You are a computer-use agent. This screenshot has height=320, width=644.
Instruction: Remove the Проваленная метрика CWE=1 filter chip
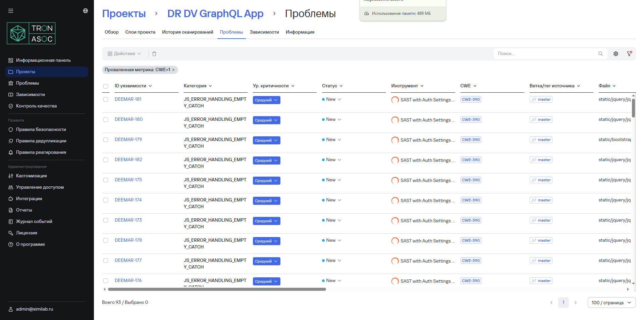173,70
